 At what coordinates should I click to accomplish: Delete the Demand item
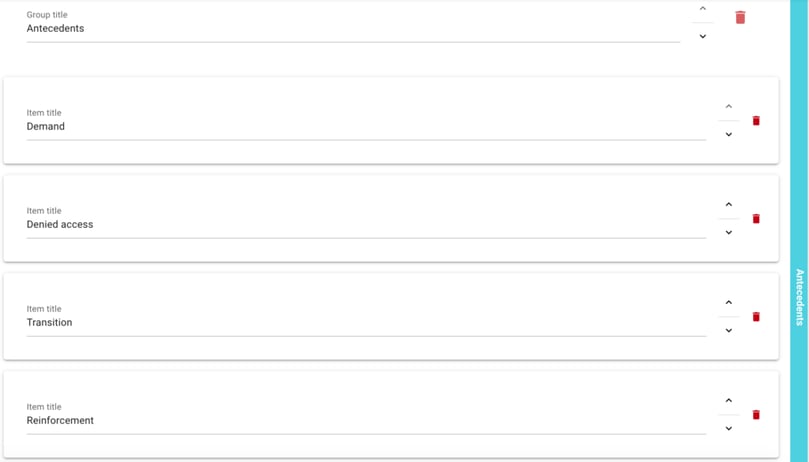point(756,121)
